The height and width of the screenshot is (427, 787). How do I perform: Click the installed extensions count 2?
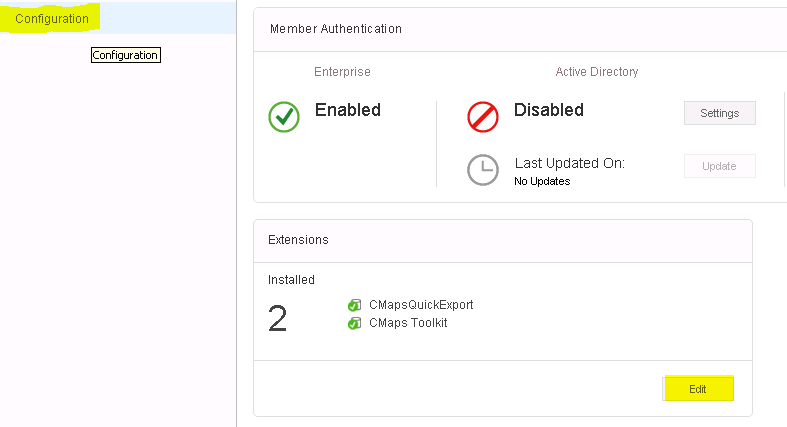coord(278,319)
